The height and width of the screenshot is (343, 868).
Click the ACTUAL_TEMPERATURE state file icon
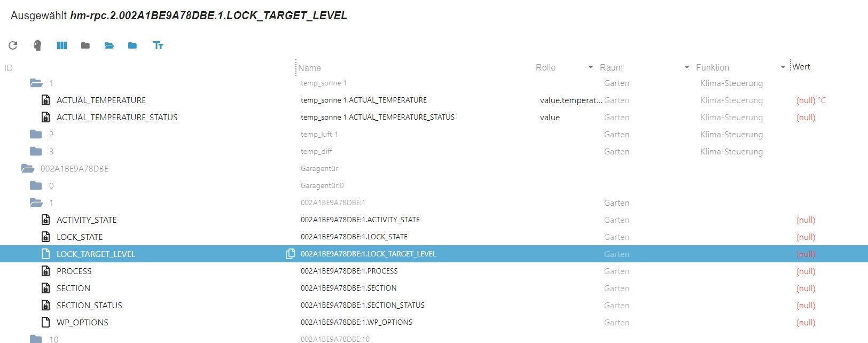click(x=46, y=100)
